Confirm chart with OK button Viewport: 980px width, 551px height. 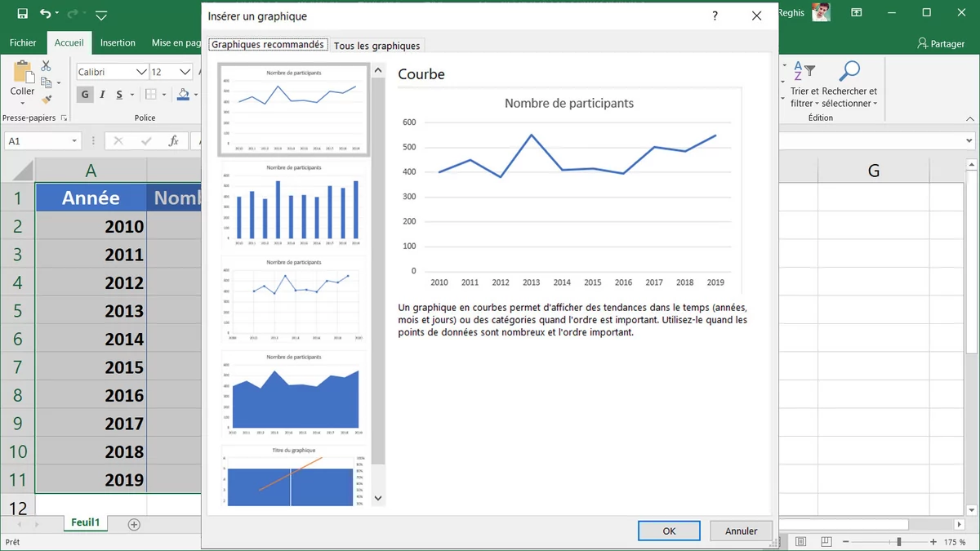click(x=669, y=531)
